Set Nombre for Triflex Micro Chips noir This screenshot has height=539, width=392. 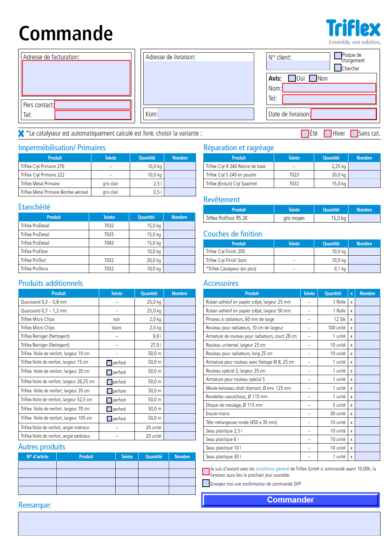pos(179,319)
